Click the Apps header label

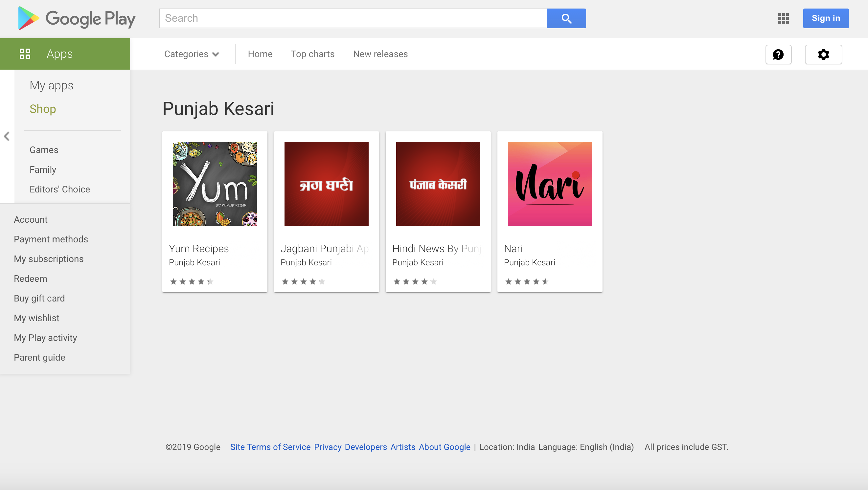[x=60, y=54]
